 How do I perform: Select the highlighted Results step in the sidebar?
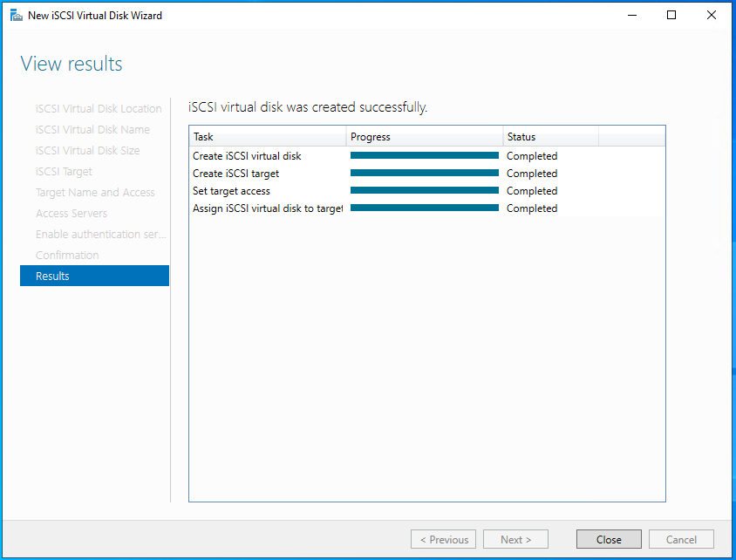[x=94, y=276]
